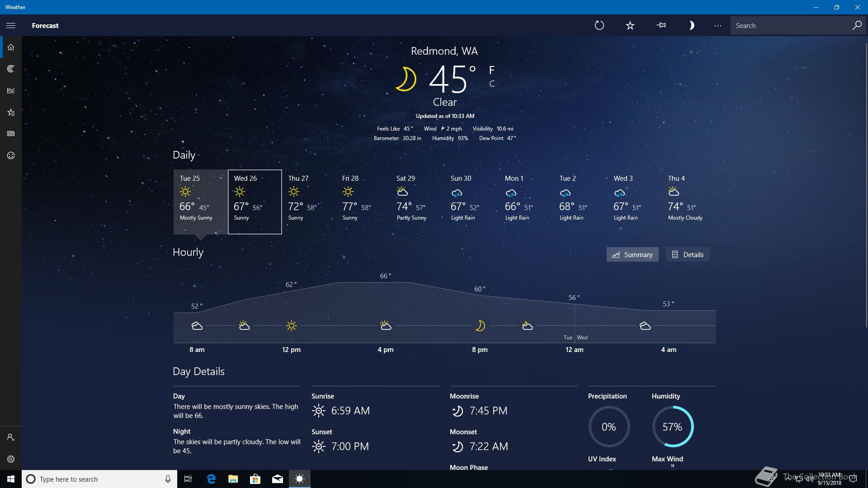
Task: Open the News icon in sidebar
Action: 11,134
